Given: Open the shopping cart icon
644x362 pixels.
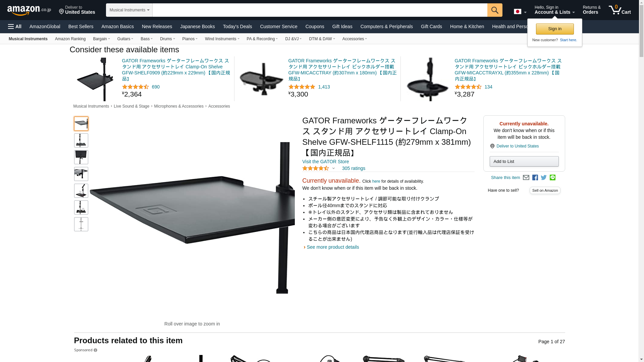Looking at the screenshot, I should point(620,10).
